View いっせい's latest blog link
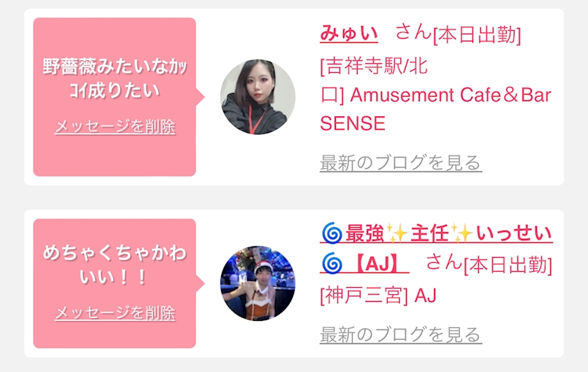Screen dimensions: 588x372 tap(400, 334)
